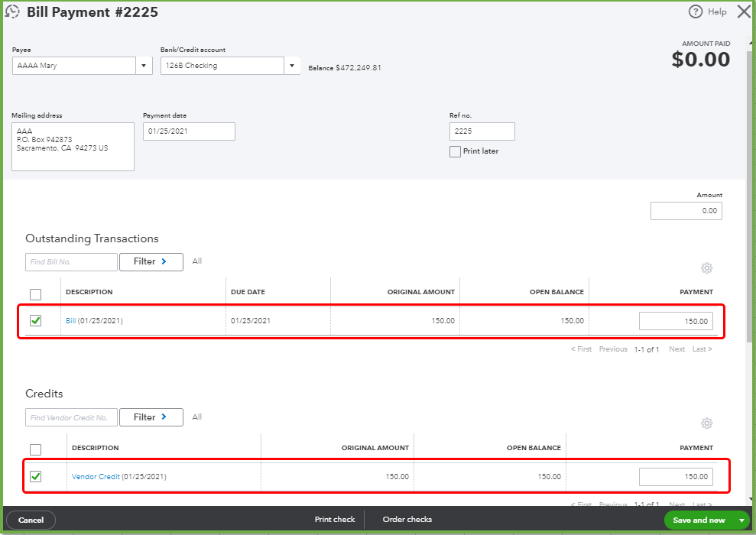Toggle select-all checkbox in Credits header

pyautogui.click(x=36, y=449)
